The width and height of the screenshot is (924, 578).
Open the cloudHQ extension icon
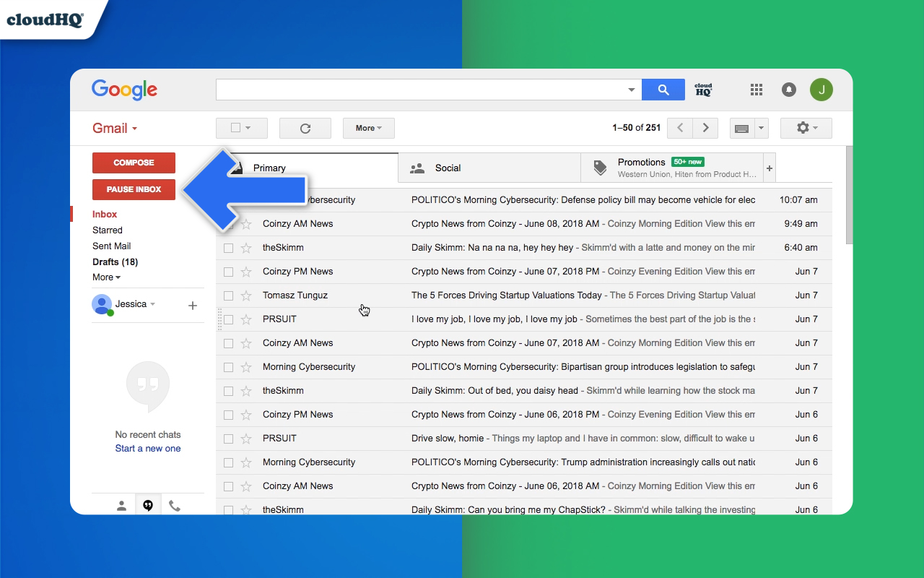702,89
